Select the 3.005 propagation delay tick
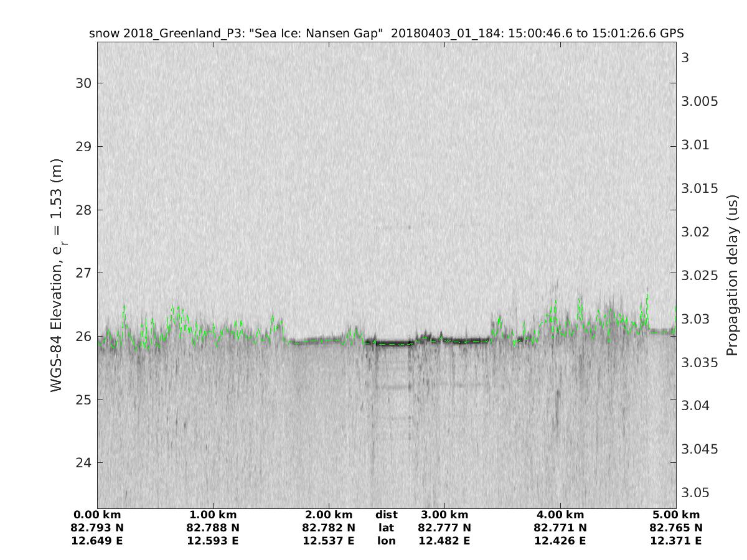 point(700,101)
